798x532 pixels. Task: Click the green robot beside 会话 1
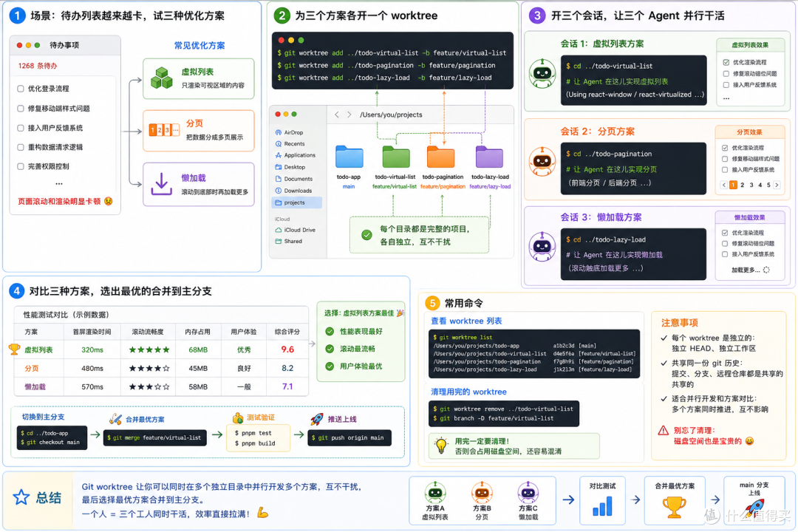point(542,74)
